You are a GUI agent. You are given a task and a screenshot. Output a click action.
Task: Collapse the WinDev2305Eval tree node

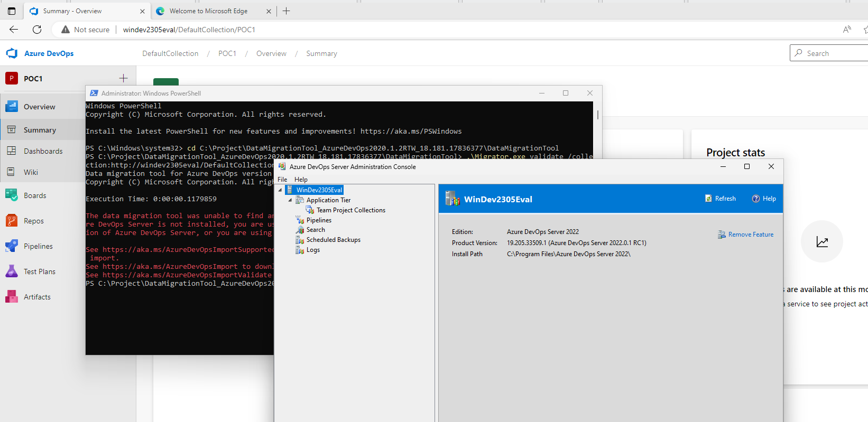pos(280,190)
